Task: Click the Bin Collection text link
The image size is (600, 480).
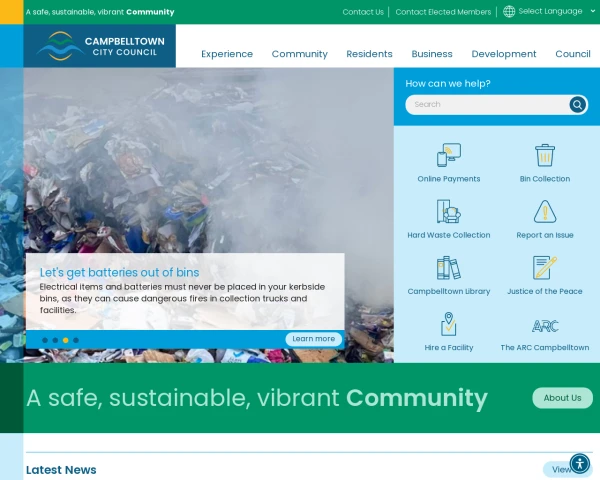Action: (545, 179)
